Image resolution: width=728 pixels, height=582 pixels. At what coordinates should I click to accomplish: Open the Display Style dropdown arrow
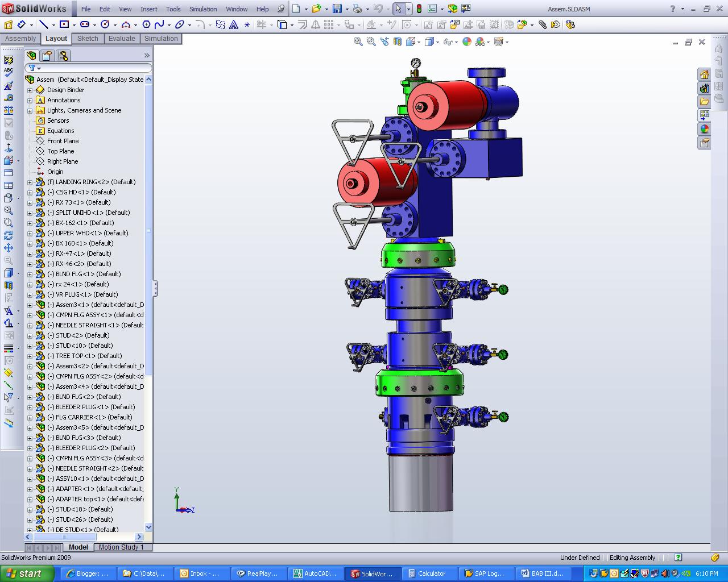(x=438, y=42)
